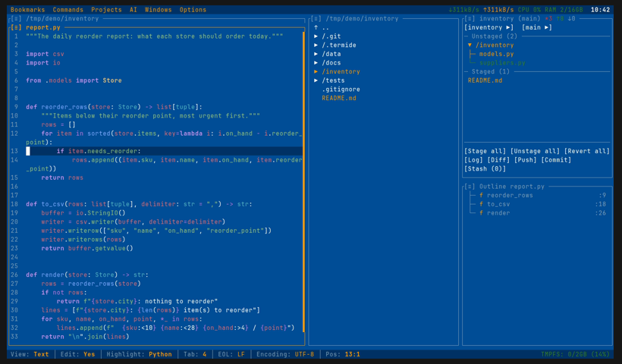Expand the /.git folder arrow
The height and width of the screenshot is (364, 622).
316,36
